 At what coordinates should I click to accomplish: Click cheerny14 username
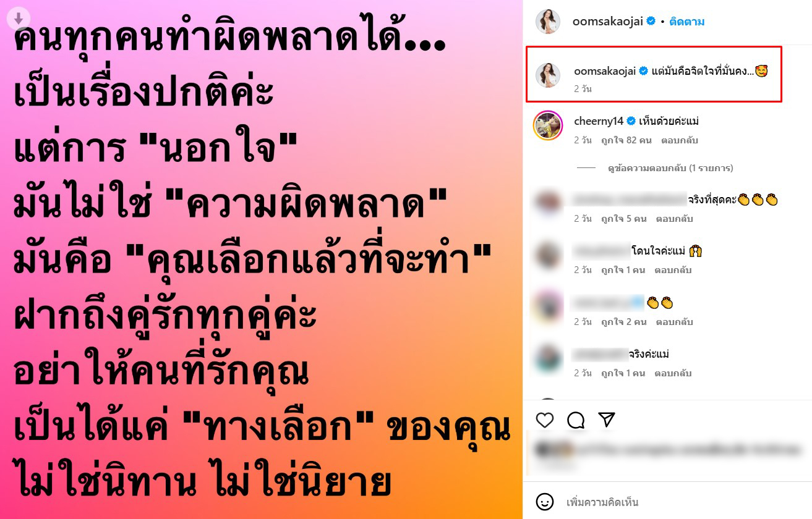pyautogui.click(x=599, y=121)
